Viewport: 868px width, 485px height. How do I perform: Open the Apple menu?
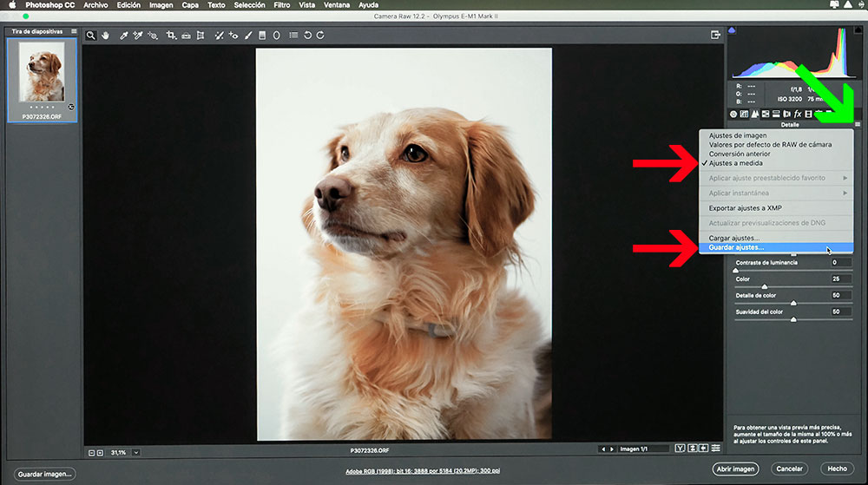pos(12,5)
